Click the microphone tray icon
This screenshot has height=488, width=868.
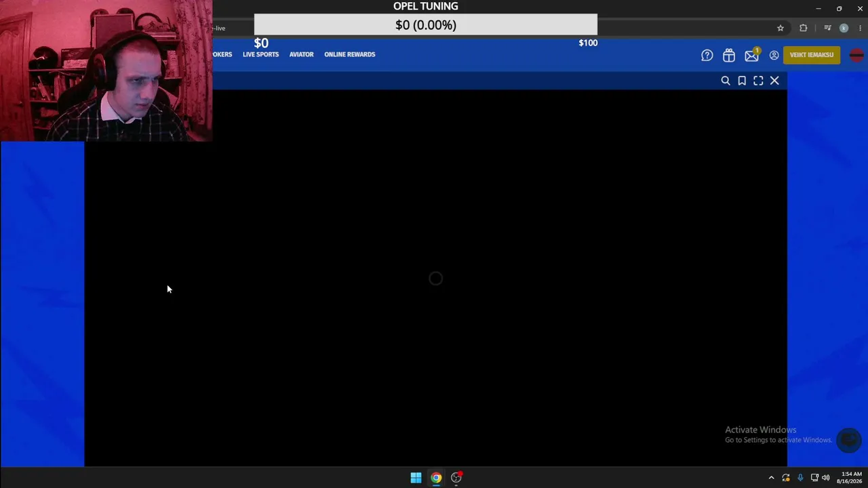800,478
